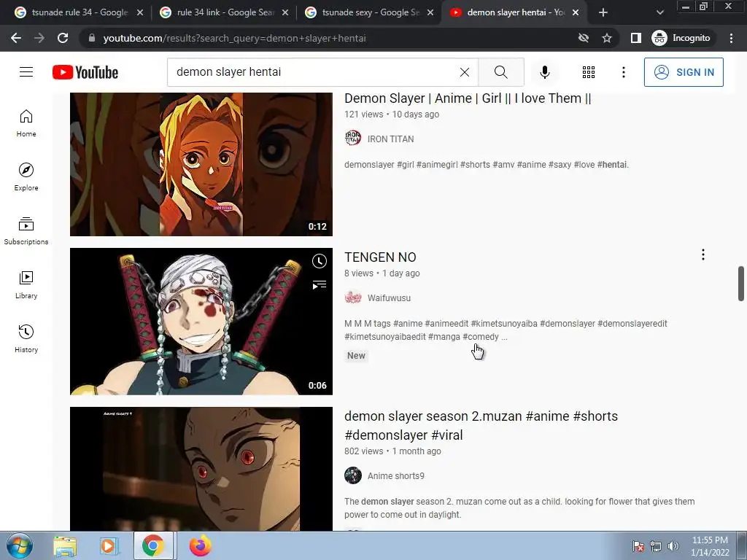Switch to the 'rule 34 link' tab
The image size is (747, 560).
tap(225, 12)
